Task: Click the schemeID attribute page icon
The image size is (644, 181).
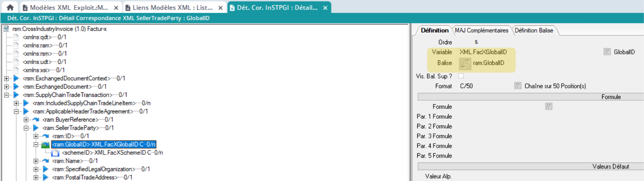Action: tap(56, 153)
